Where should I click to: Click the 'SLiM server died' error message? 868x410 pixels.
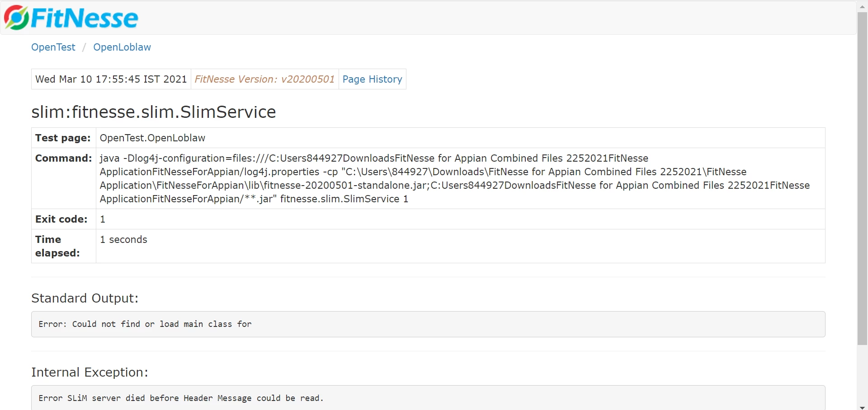pyautogui.click(x=181, y=398)
